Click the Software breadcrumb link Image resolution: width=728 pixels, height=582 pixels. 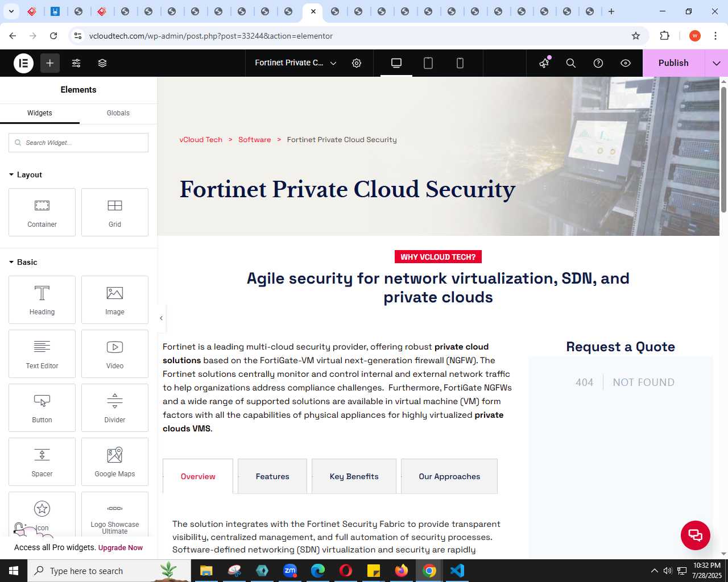(254, 139)
